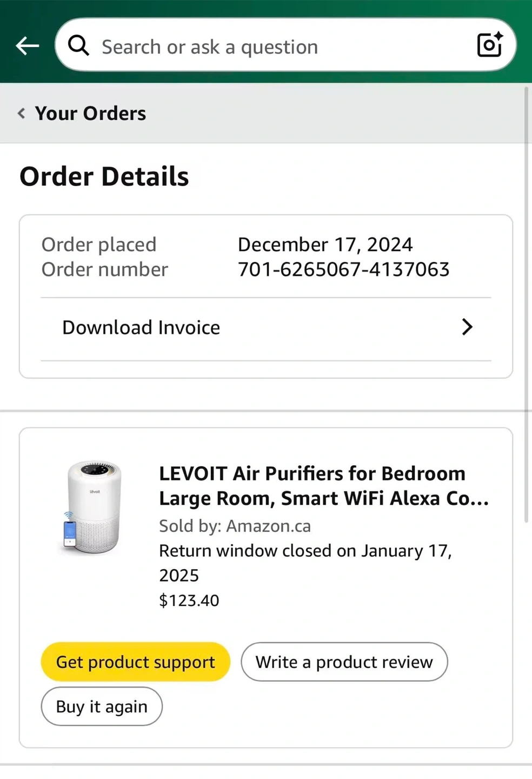Click Write a product review

[x=344, y=662]
